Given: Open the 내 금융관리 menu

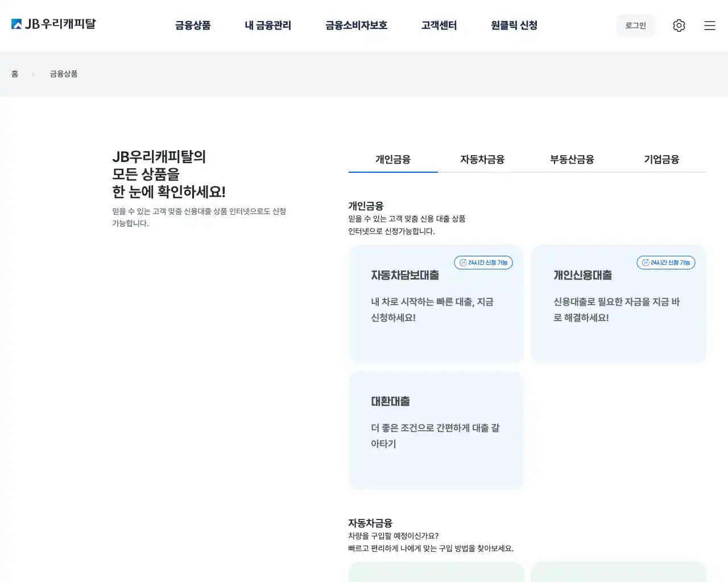Looking at the screenshot, I should point(268,26).
